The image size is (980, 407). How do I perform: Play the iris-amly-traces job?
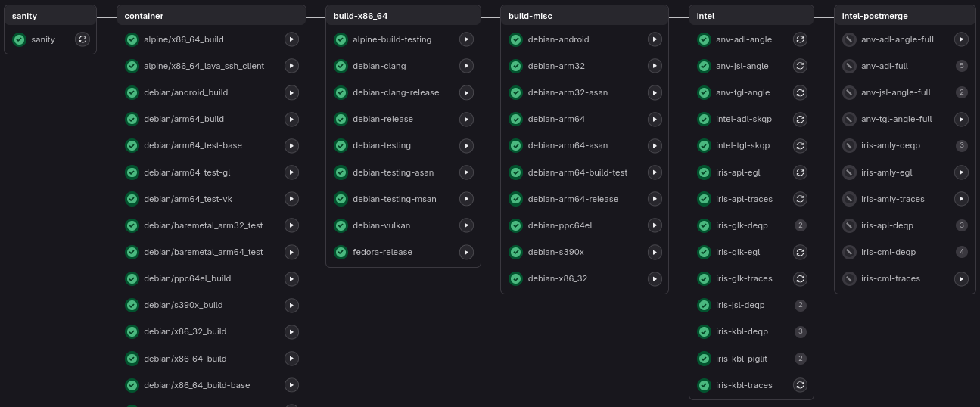coord(962,199)
